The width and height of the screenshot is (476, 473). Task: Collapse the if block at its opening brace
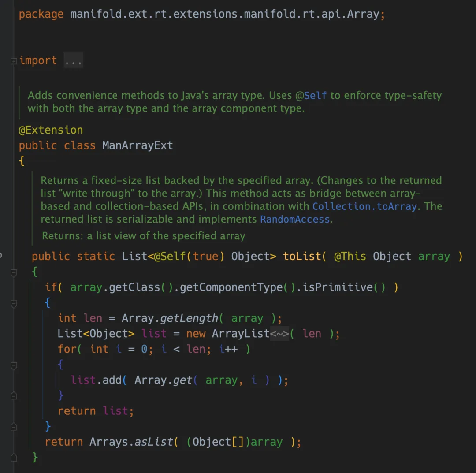pos(14,303)
